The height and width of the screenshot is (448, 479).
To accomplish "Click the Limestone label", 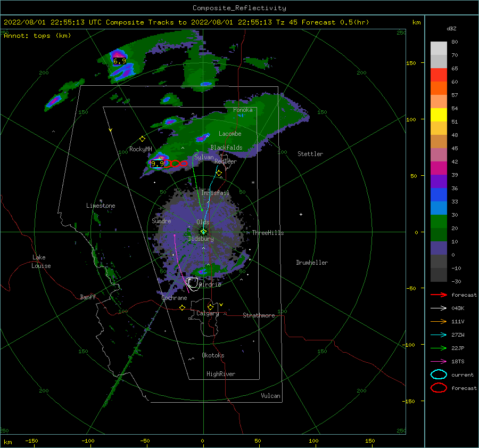I will point(101,206).
